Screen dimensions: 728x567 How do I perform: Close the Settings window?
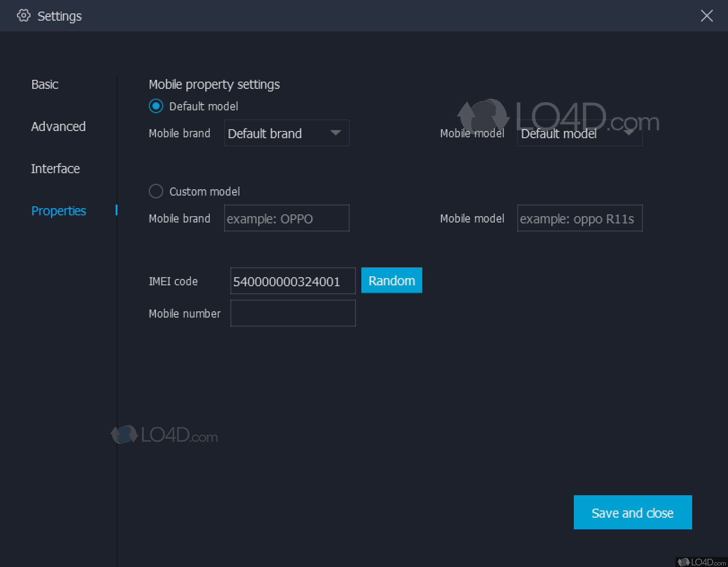(706, 16)
